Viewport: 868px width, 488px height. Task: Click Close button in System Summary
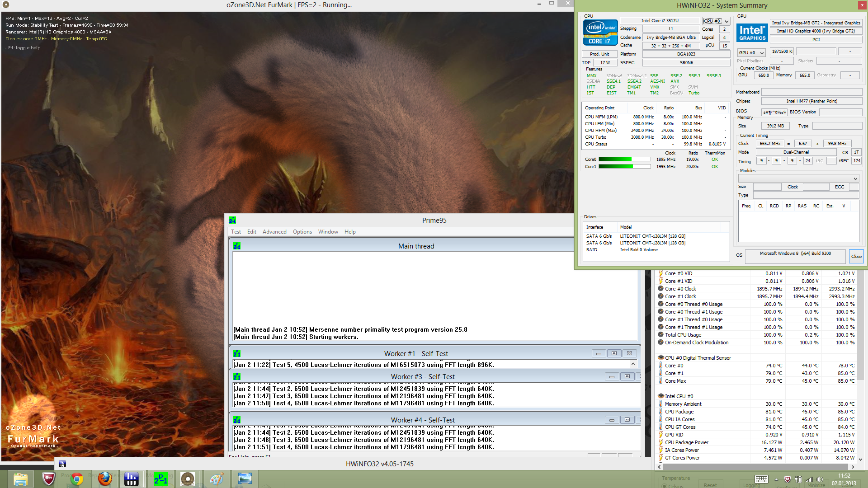856,256
